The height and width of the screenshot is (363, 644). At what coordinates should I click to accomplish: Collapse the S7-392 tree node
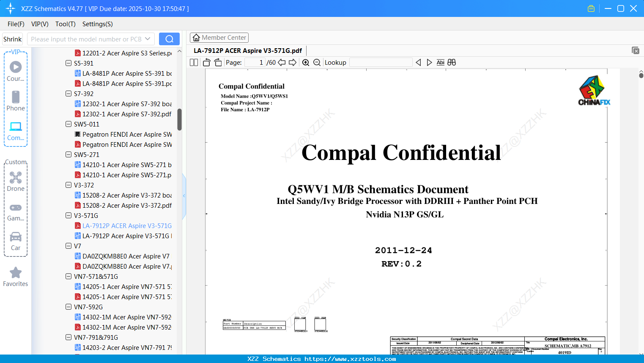point(69,93)
